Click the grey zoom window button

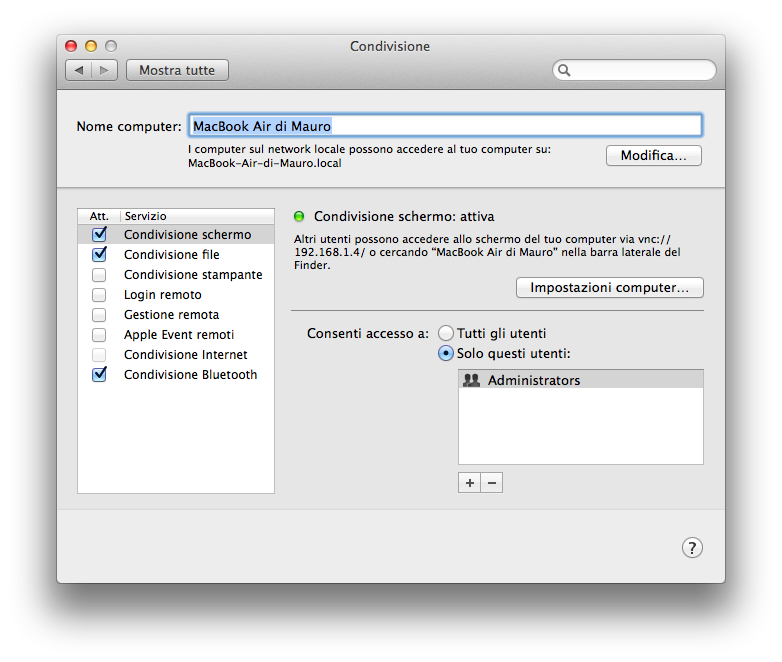111,46
